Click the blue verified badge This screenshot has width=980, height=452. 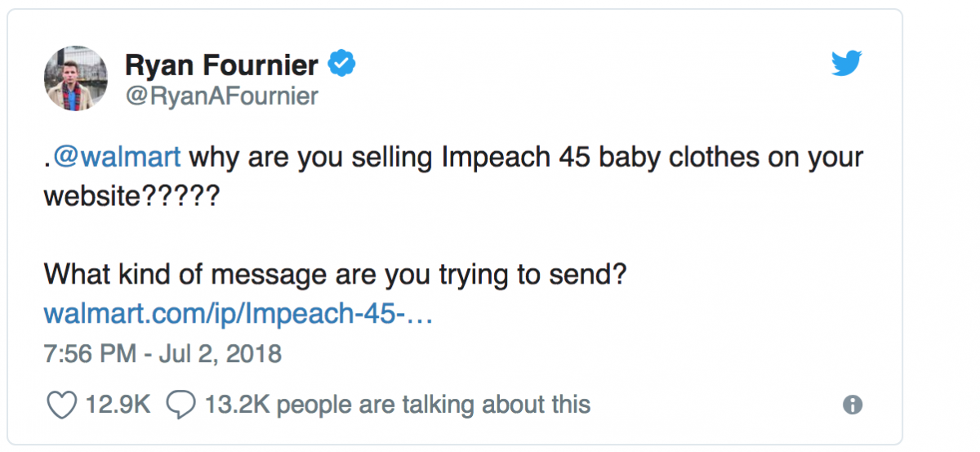(341, 62)
